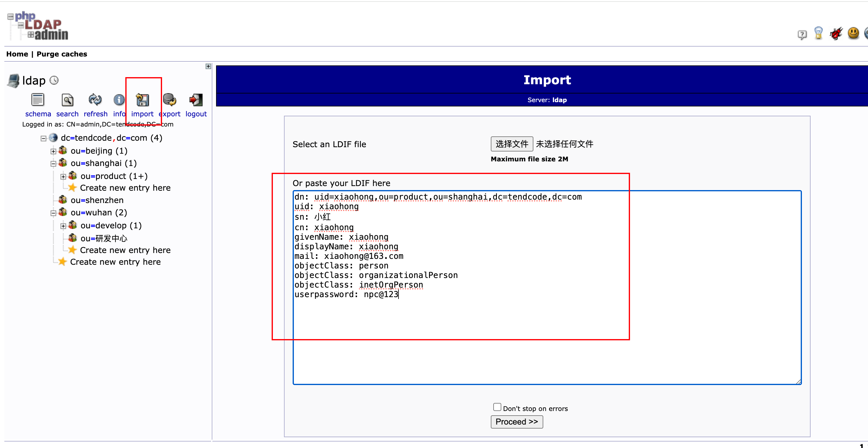The height and width of the screenshot is (448, 868).
Task: Refresh the LDAP tree
Action: [95, 100]
